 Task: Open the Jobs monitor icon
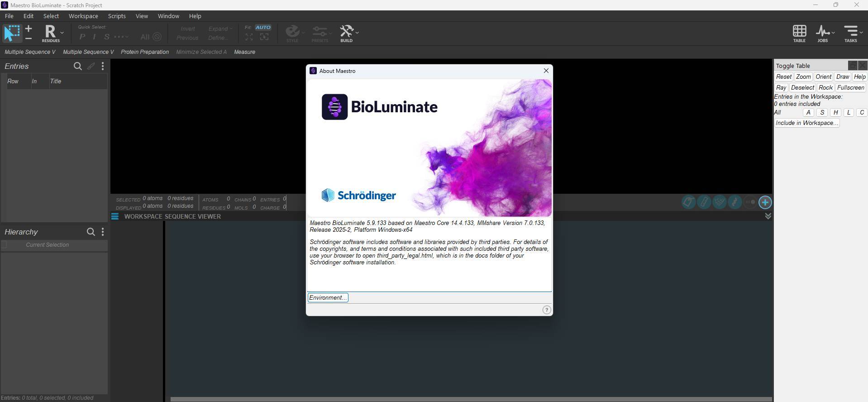coord(822,33)
